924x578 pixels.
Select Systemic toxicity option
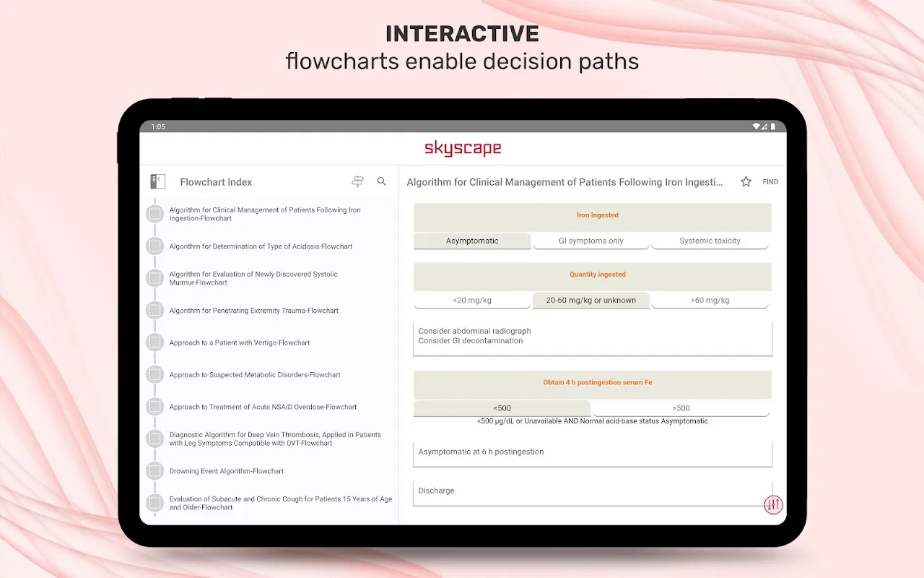pyautogui.click(x=710, y=241)
